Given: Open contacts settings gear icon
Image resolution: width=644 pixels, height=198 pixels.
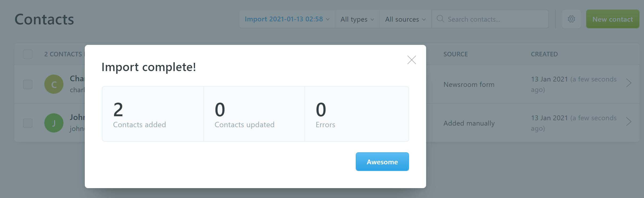Looking at the screenshot, I should point(571,19).
